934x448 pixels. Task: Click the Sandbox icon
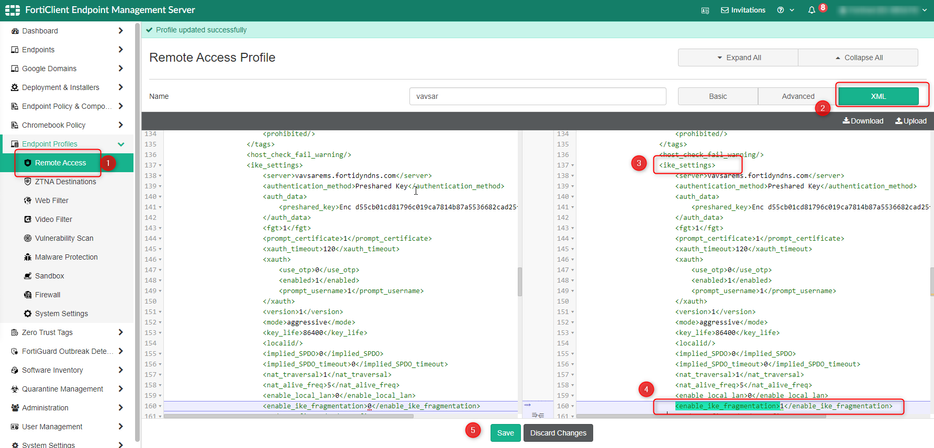click(x=27, y=276)
